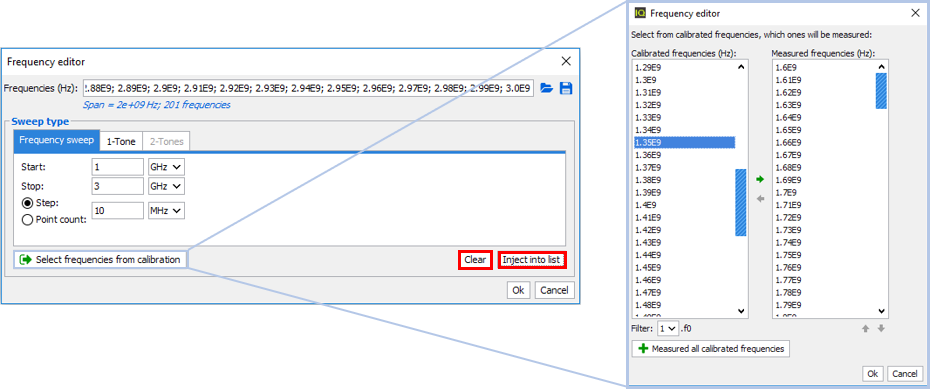Click green plus Measured all calibrated frequencies
This screenshot has width=930, height=389.
click(711, 349)
